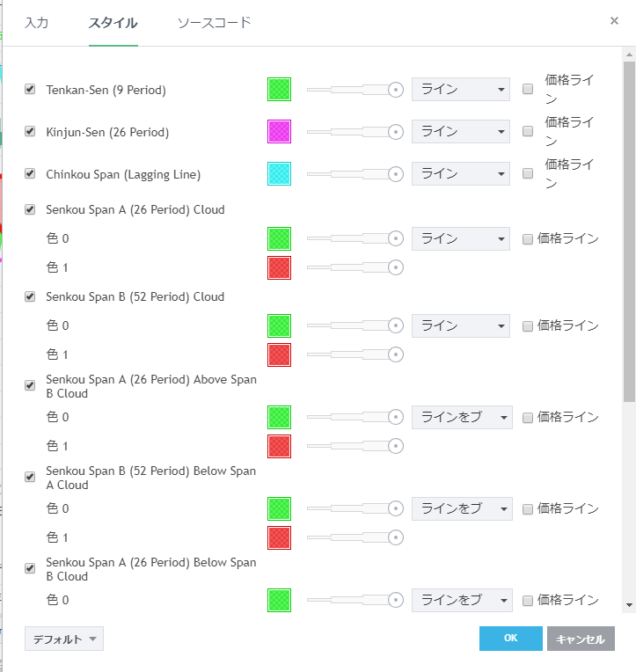Open the ソースコード tab
The image size is (636, 672).
click(x=214, y=23)
